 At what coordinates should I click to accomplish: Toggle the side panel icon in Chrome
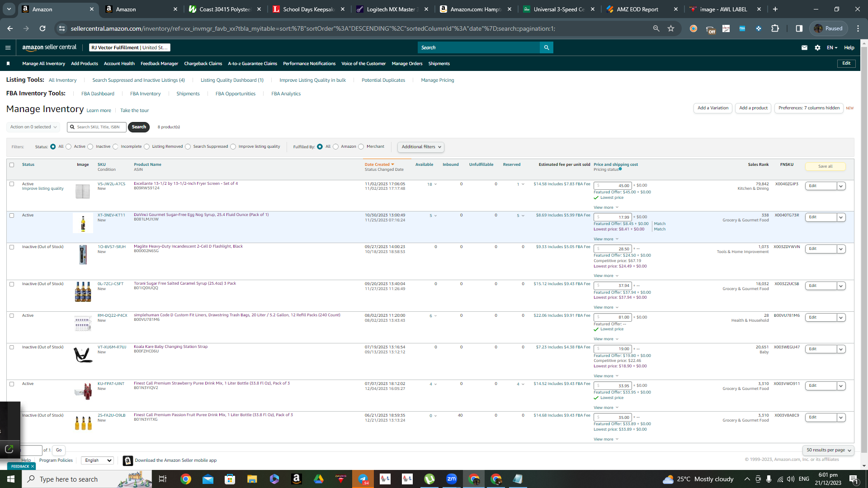pos(799,28)
